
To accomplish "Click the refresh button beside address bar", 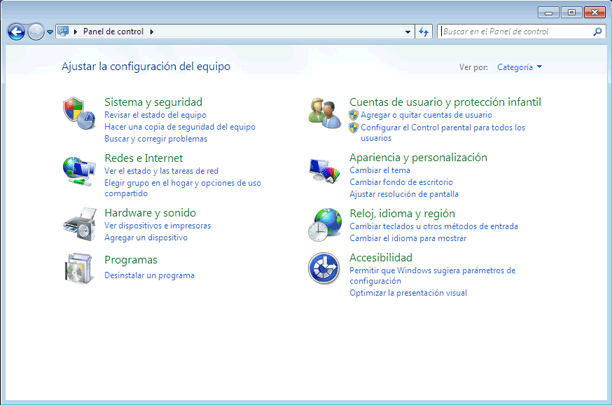I will pyautogui.click(x=424, y=32).
